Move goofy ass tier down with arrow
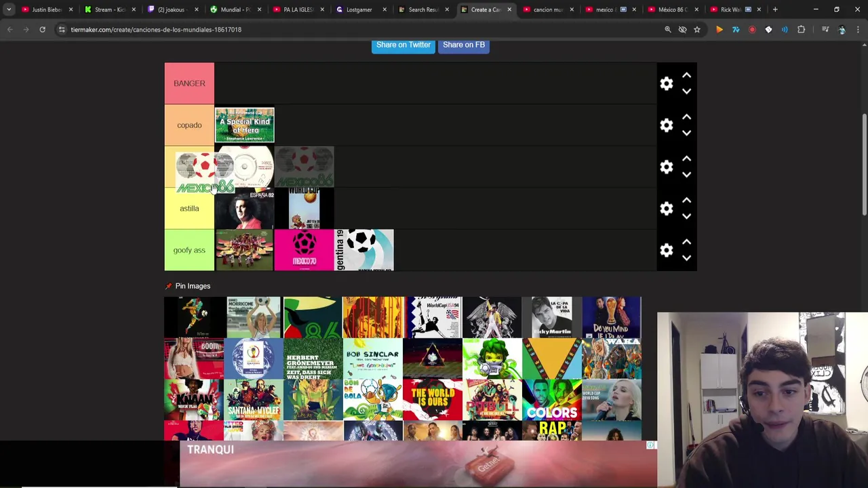 [x=686, y=258]
